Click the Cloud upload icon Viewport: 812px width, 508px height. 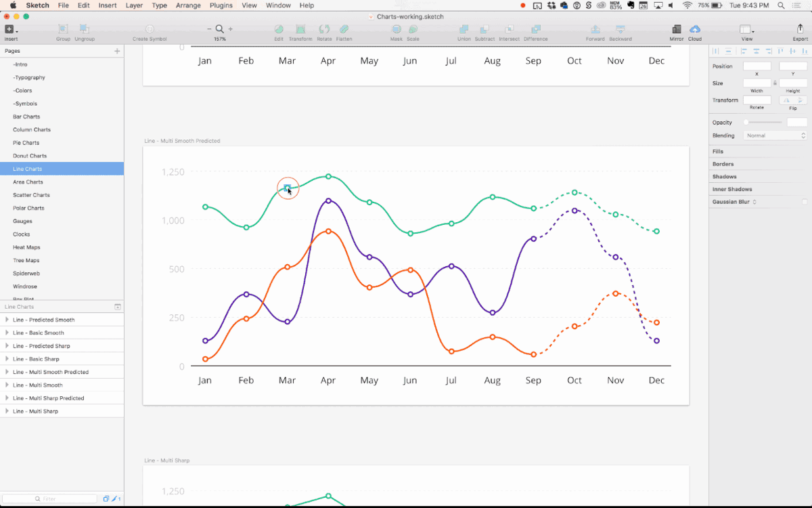click(x=695, y=29)
